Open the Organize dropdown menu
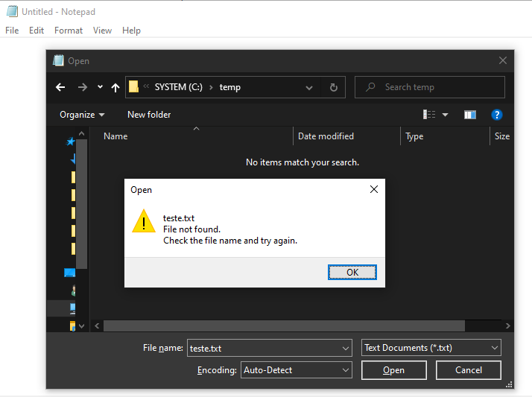 82,115
